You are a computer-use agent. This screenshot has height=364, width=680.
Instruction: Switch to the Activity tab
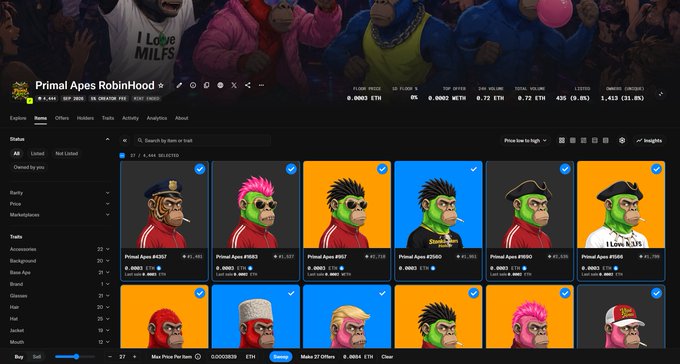(130, 118)
